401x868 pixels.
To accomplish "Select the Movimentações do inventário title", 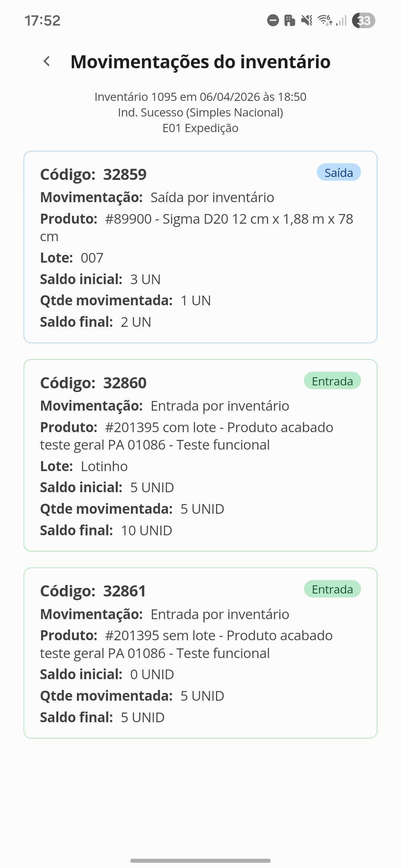I will point(200,62).
